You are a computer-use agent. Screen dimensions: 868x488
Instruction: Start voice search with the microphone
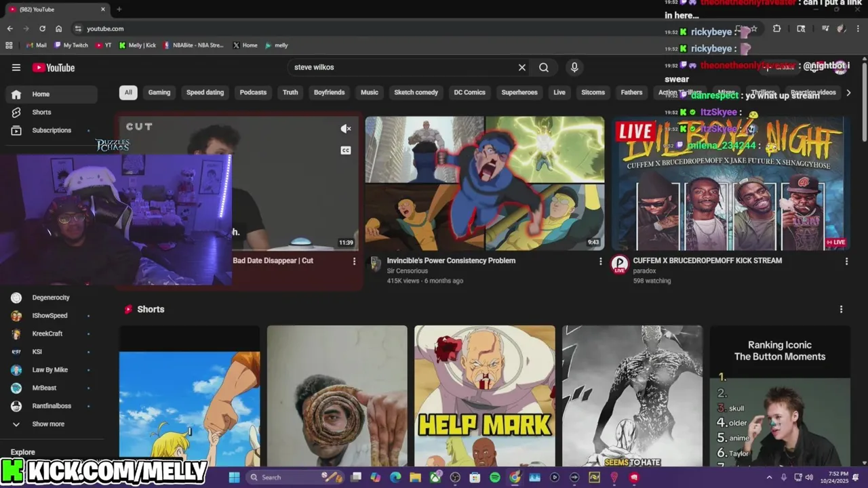click(574, 67)
